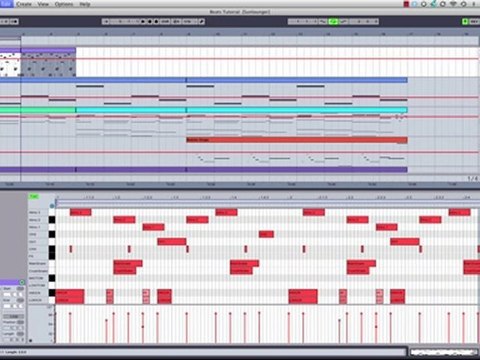
Task: Click the clip box activator circle icon
Action: [22, 282]
